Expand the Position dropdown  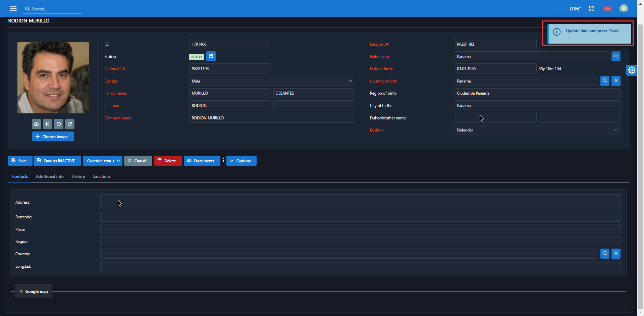(616, 130)
